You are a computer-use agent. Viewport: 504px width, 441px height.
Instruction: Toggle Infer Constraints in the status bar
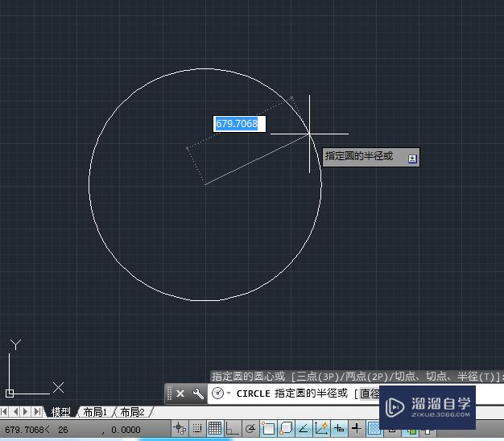click(x=180, y=428)
